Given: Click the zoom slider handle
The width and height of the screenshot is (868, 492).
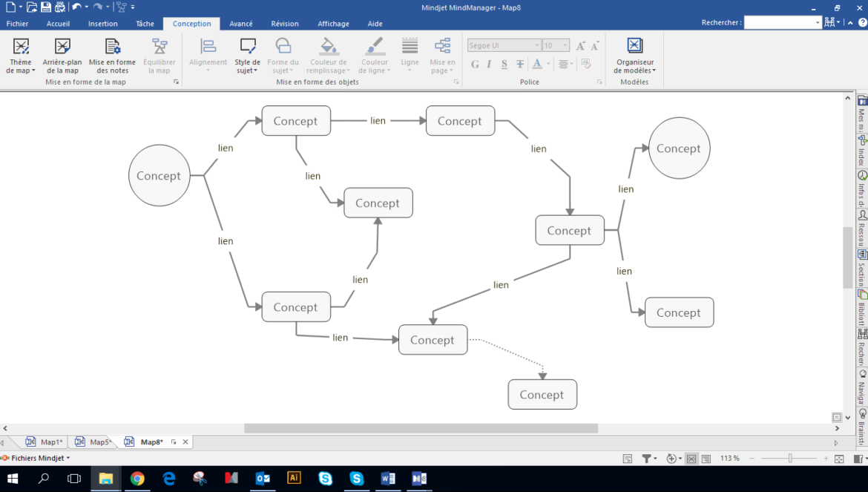Looking at the screenshot, I should (x=789, y=459).
